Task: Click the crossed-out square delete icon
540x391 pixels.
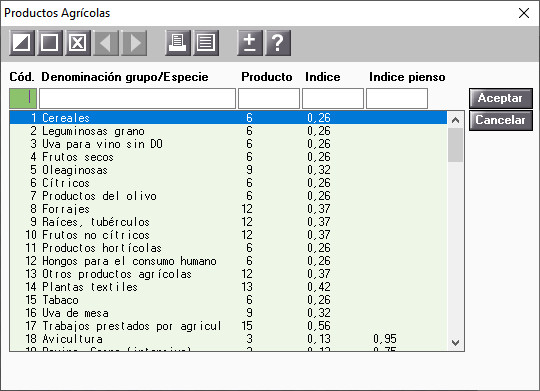Action: [78, 43]
